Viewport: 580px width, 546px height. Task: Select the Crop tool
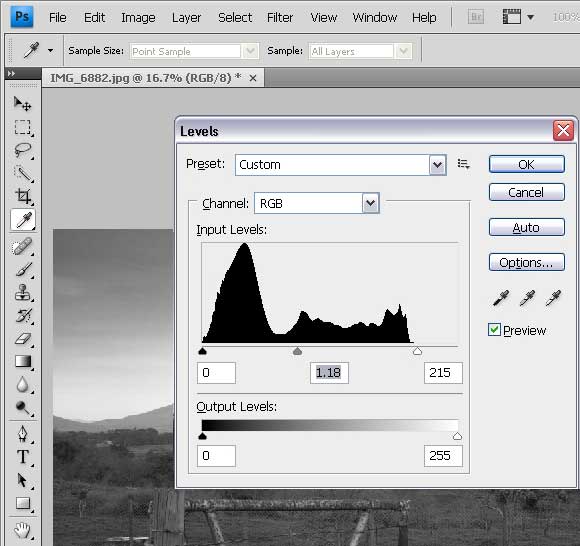(x=23, y=196)
